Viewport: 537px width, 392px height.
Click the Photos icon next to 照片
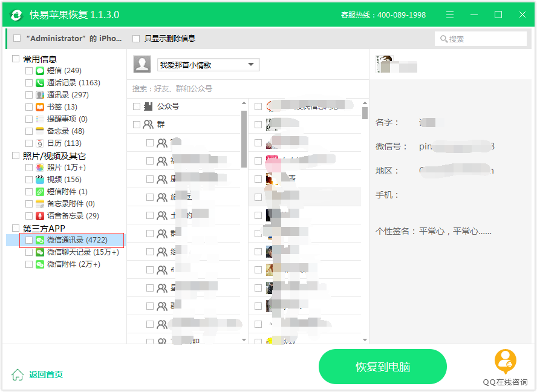pos(40,168)
